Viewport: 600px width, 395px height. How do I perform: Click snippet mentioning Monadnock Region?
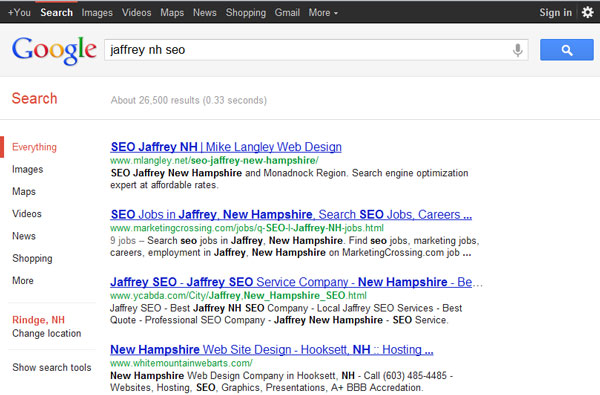289,179
